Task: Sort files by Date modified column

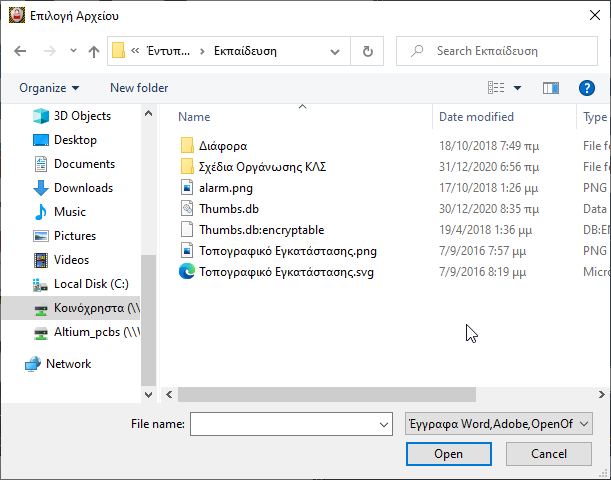Action: pyautogui.click(x=476, y=117)
